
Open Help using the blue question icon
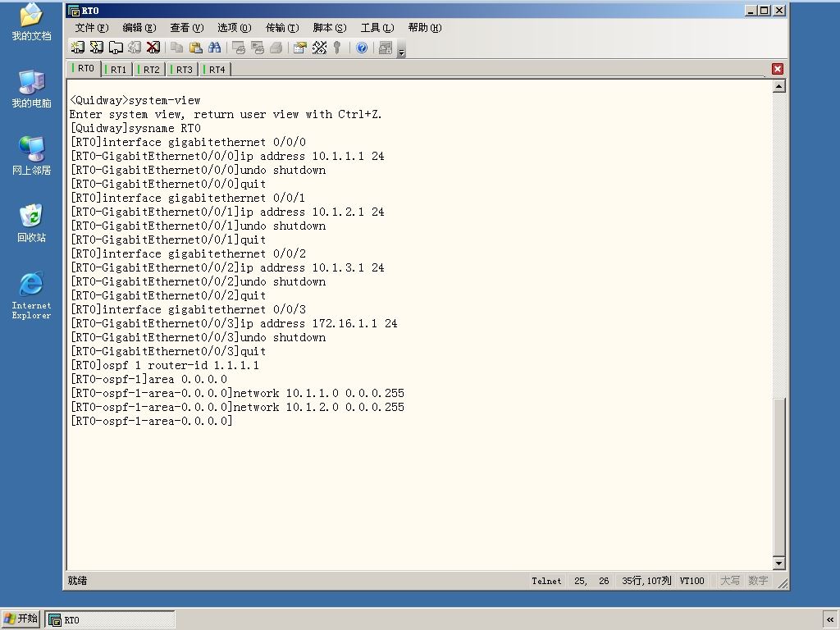[362, 48]
